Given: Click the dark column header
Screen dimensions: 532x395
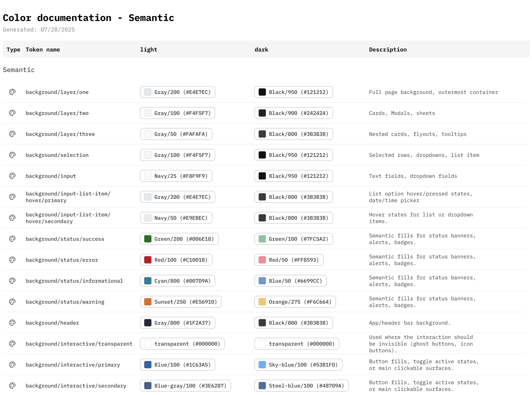Looking at the screenshot, I should click(261, 50).
